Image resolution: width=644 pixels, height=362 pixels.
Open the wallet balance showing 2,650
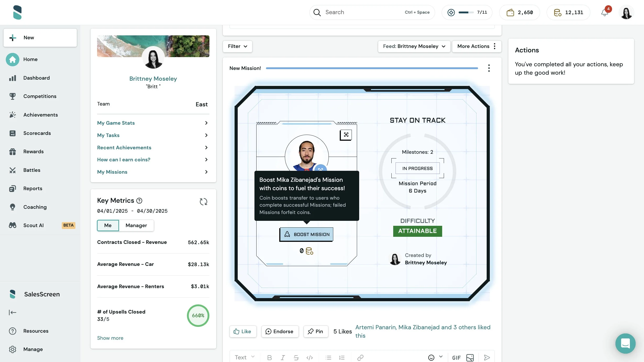(x=519, y=12)
